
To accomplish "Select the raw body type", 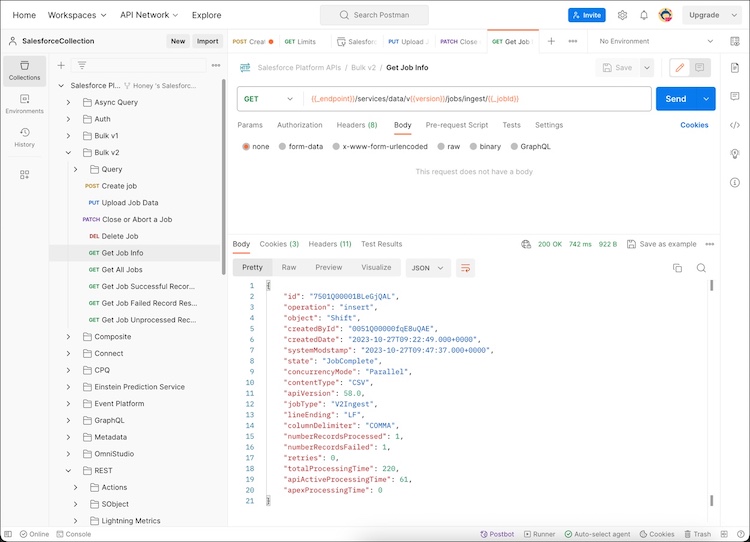I will pos(441,146).
